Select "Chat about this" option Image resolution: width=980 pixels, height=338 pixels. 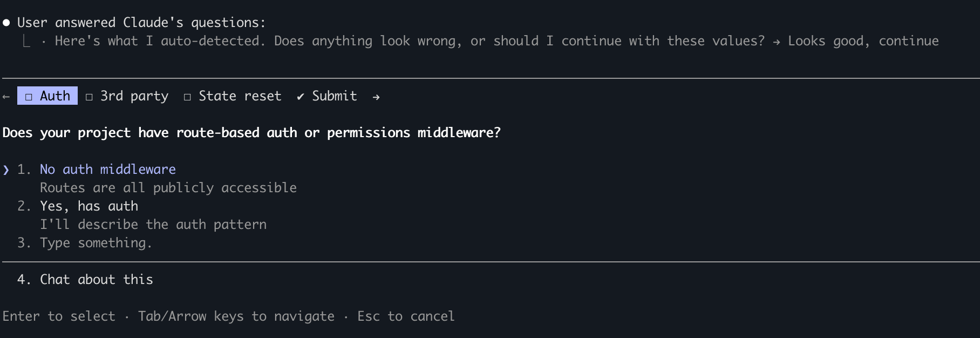coord(96,280)
